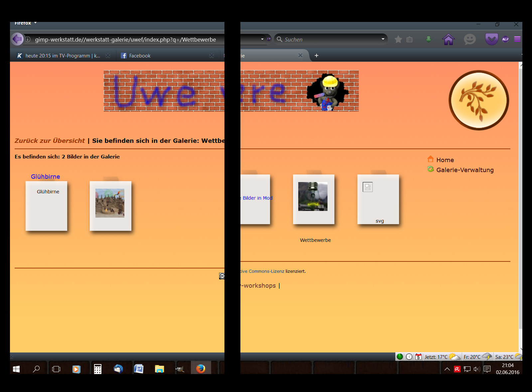Launch the media player from taskbar
The height and width of the screenshot is (392, 532).
tap(76, 369)
